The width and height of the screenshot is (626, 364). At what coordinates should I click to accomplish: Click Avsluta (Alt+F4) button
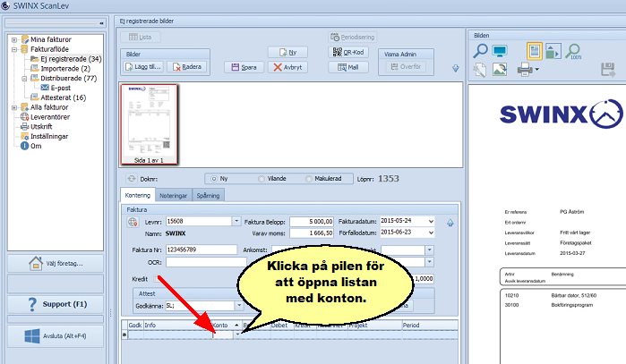click(x=56, y=336)
